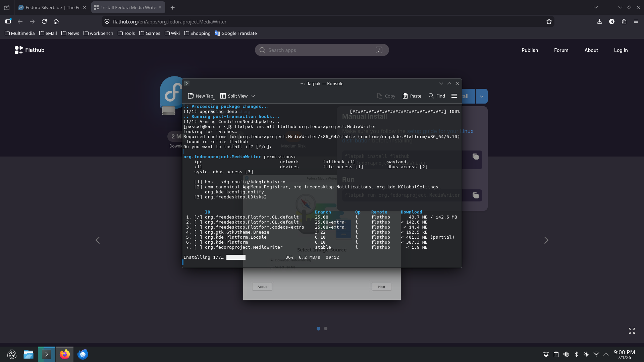Go back in Firefox history
The width and height of the screenshot is (644, 362).
coord(20,21)
